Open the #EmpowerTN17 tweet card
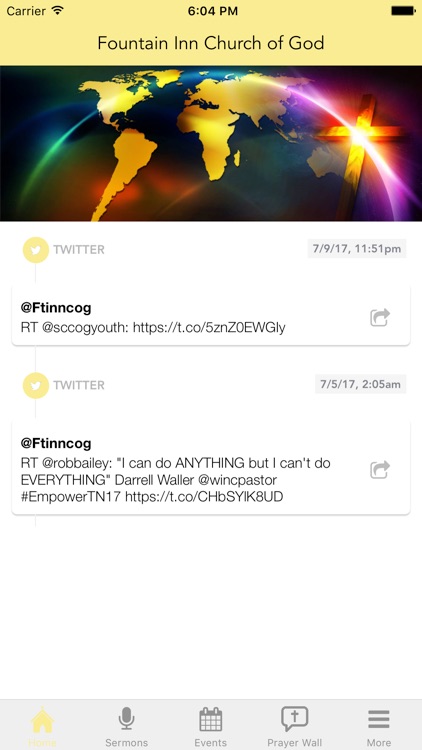 (x=211, y=468)
